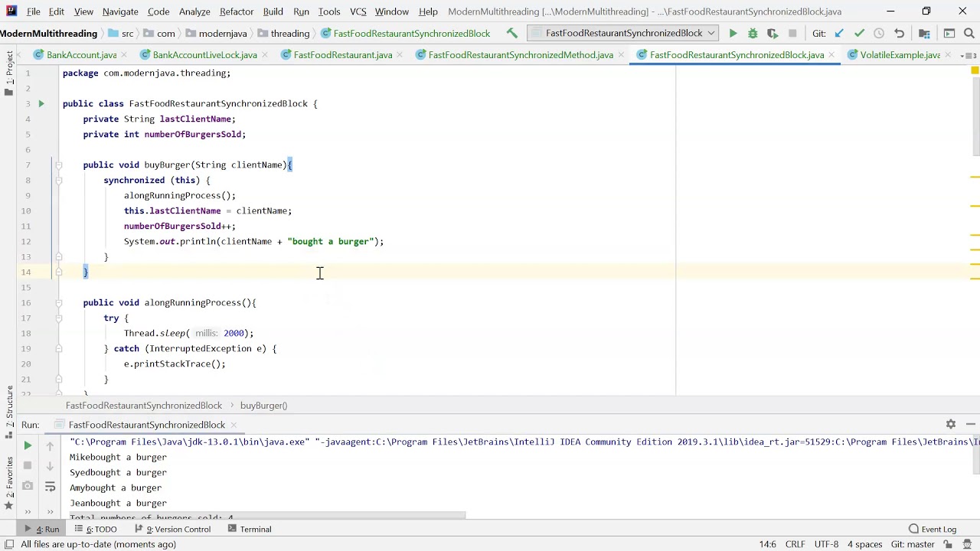This screenshot has height=551, width=980.
Task: Open the Terminal tool window
Action: pyautogui.click(x=250, y=530)
